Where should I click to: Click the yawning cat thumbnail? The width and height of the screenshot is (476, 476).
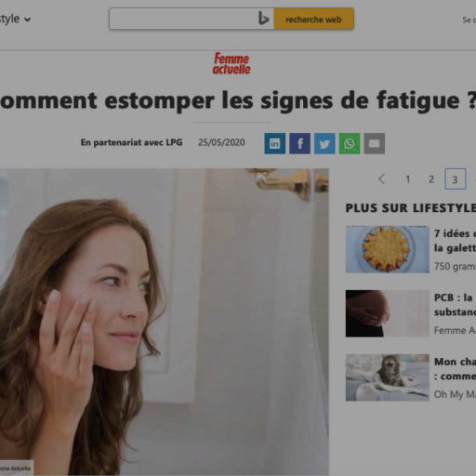(x=388, y=377)
